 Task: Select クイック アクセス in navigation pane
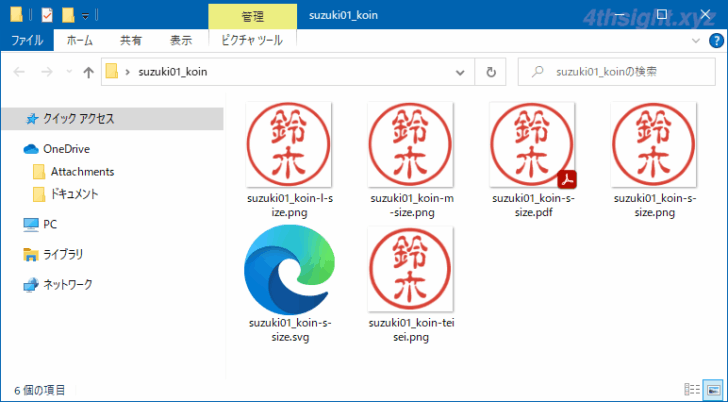click(78, 118)
